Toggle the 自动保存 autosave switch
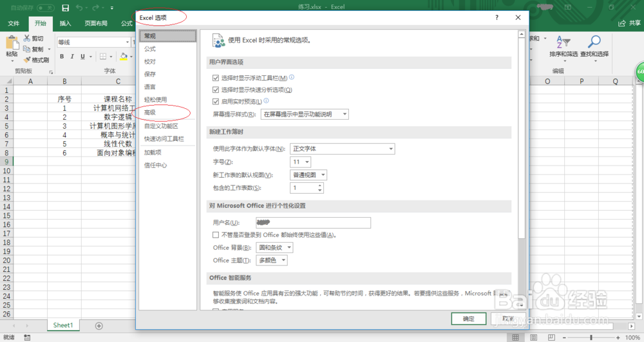Image resolution: width=644 pixels, height=342 pixels. pos(45,7)
